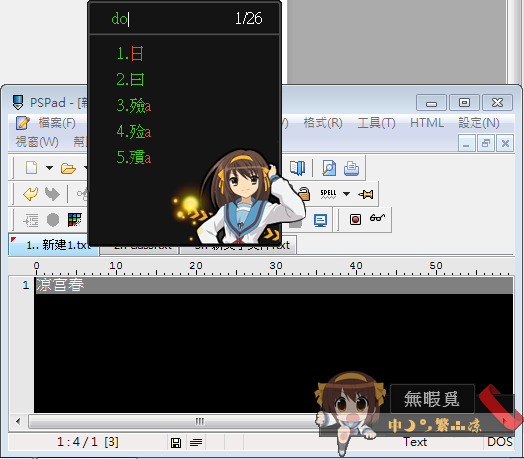Click the red record button icon
The image size is (524, 459).
click(355, 220)
